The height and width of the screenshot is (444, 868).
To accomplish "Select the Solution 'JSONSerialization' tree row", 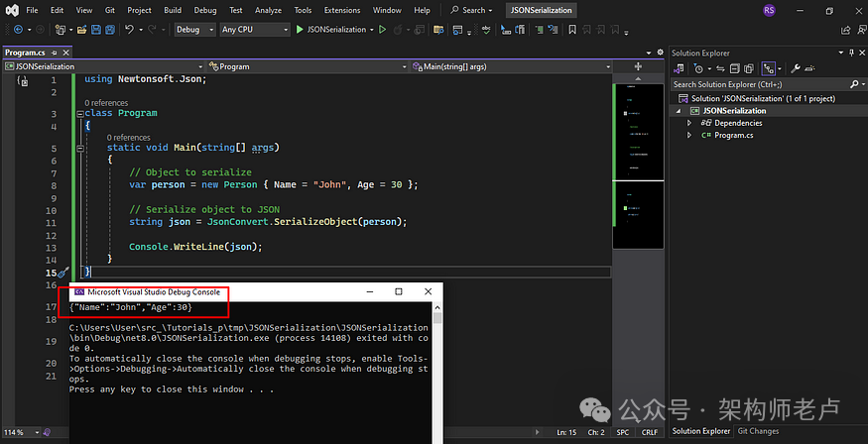I will [x=767, y=98].
